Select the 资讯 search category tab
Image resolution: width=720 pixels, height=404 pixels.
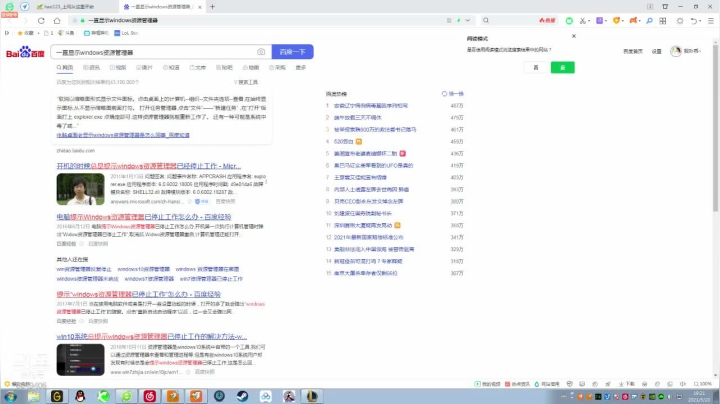pos(91,67)
